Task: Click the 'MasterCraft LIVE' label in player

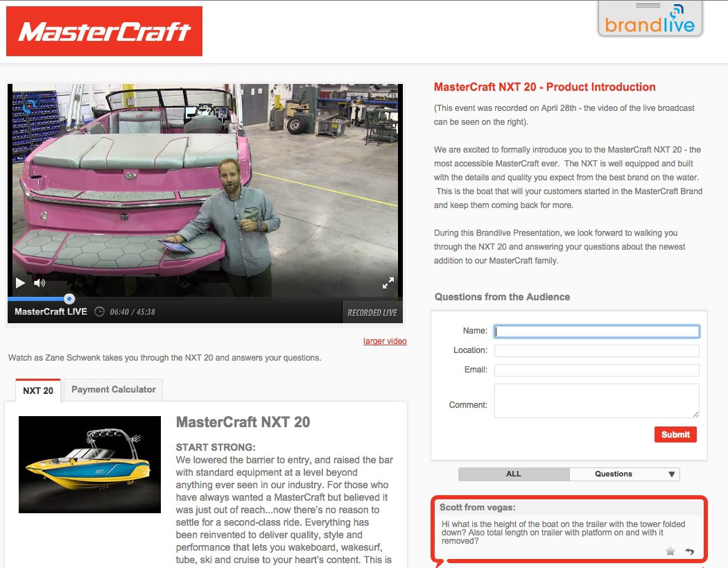Action: 51,311
